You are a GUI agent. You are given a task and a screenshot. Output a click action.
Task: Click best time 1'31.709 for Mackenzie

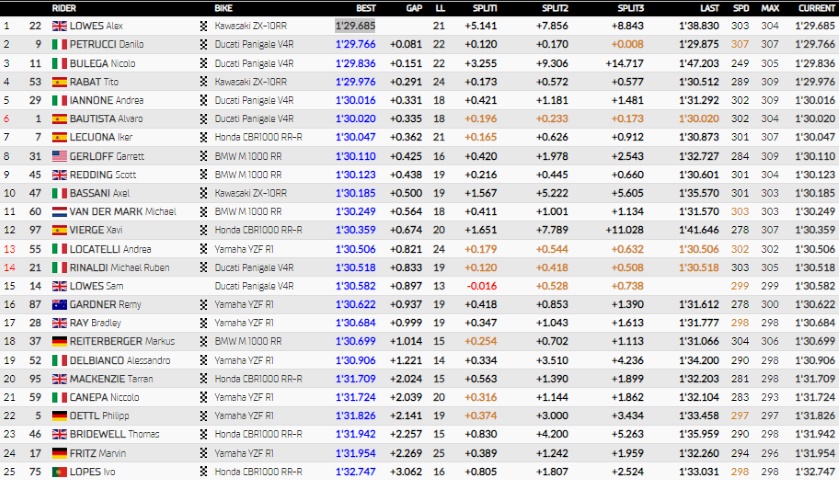[355, 379]
